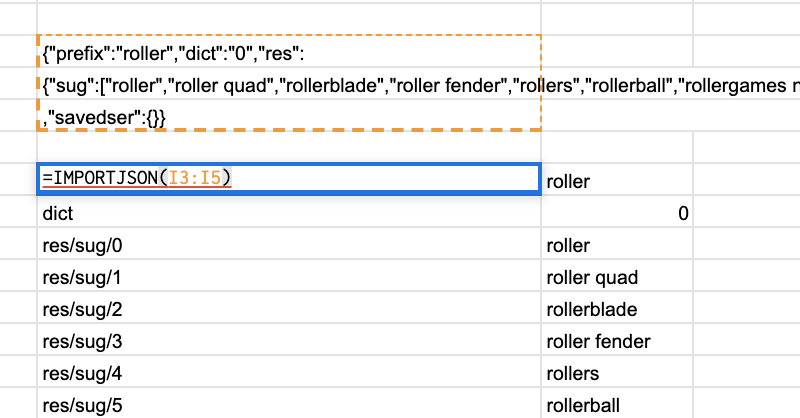Select the res/sug/5 cell
800x418 pixels.
pyautogui.click(x=289, y=404)
